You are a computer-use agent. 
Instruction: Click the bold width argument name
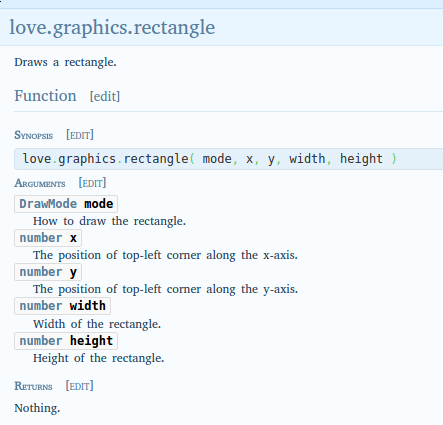tap(88, 306)
